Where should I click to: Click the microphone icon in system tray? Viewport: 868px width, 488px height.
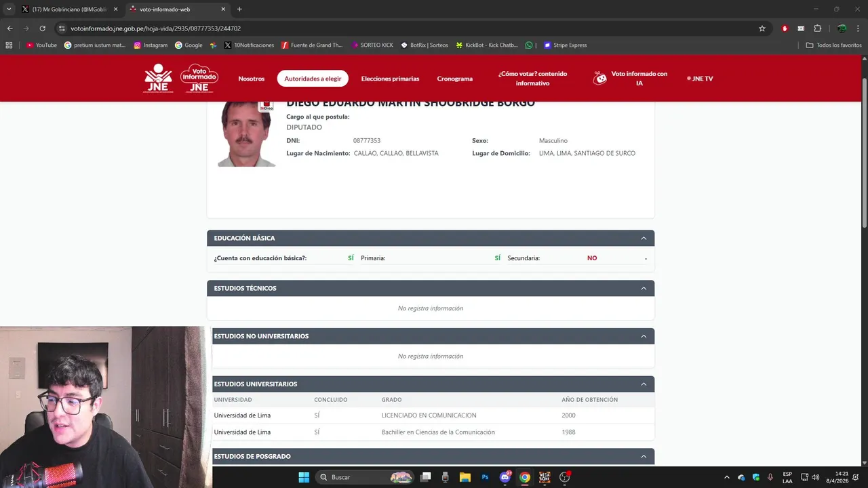[770, 477]
